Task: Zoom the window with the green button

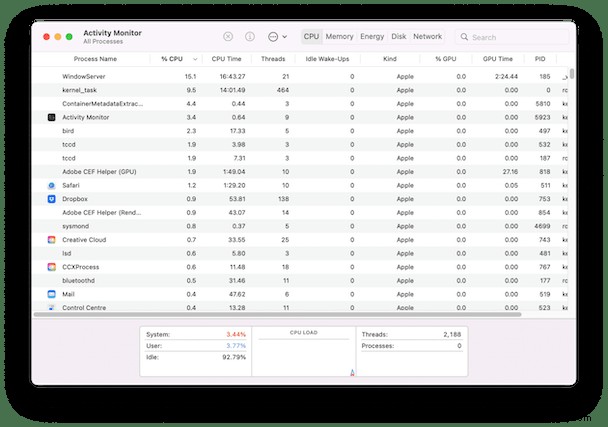Action: click(69, 37)
